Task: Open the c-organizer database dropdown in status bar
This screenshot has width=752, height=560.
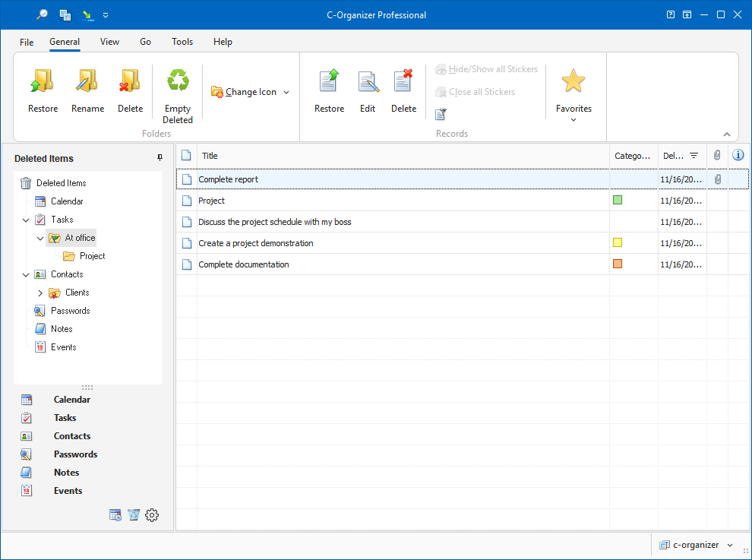Action: coord(697,545)
